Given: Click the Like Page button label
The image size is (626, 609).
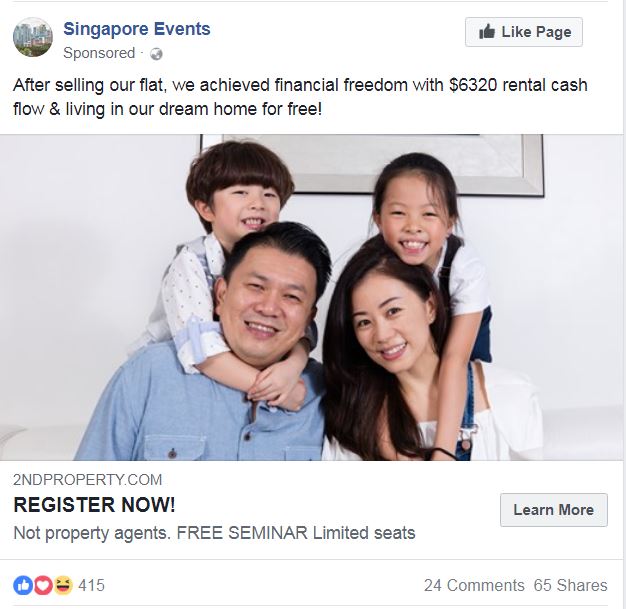Looking at the screenshot, I should click(536, 32).
